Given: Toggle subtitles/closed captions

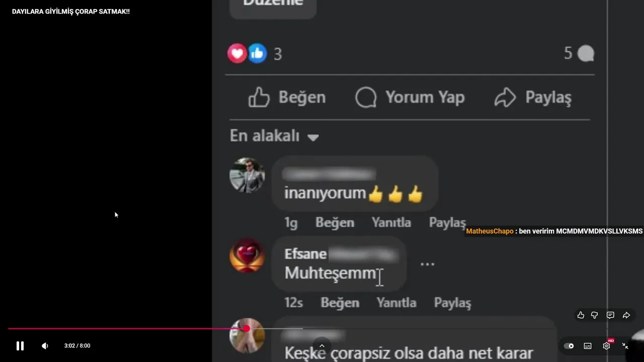Looking at the screenshot, I should [x=588, y=345].
